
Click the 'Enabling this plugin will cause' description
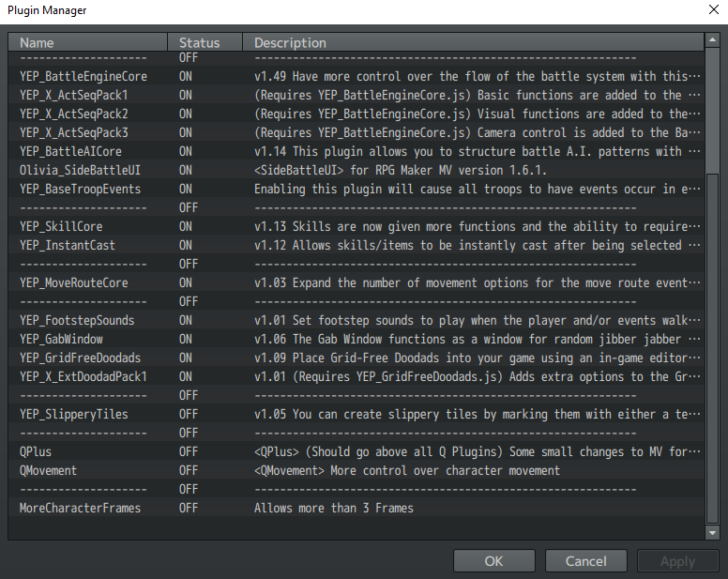[477, 189]
